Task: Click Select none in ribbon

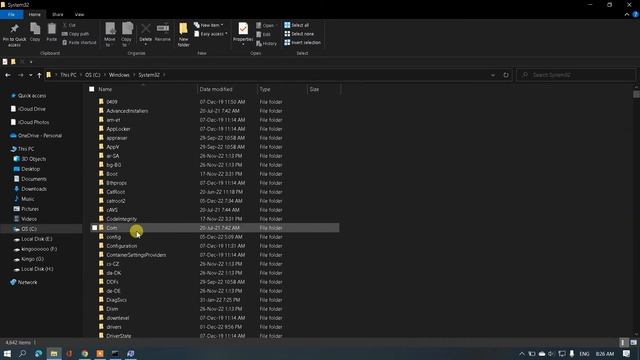Action: click(299, 34)
